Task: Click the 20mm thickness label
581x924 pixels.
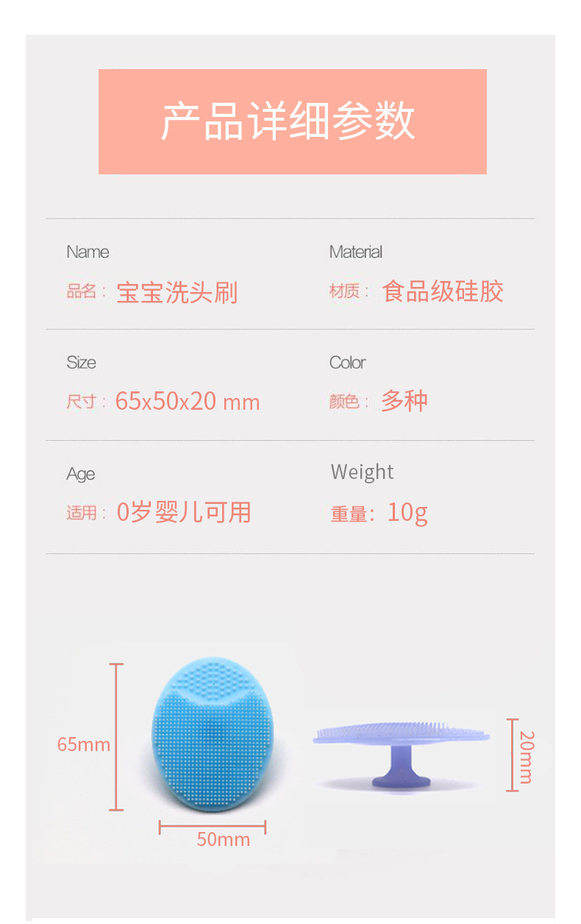Action: click(x=527, y=756)
